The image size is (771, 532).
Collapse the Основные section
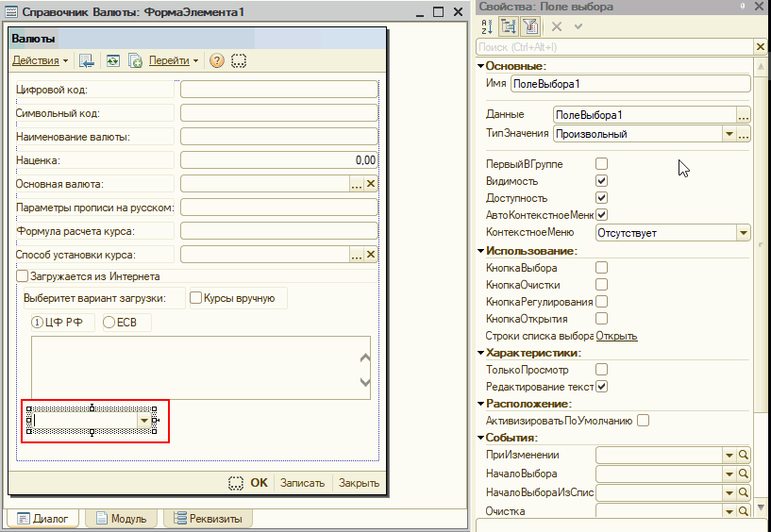point(480,66)
